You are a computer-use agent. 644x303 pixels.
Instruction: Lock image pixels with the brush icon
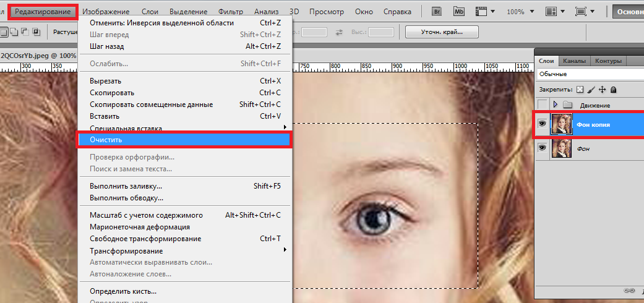coord(591,89)
